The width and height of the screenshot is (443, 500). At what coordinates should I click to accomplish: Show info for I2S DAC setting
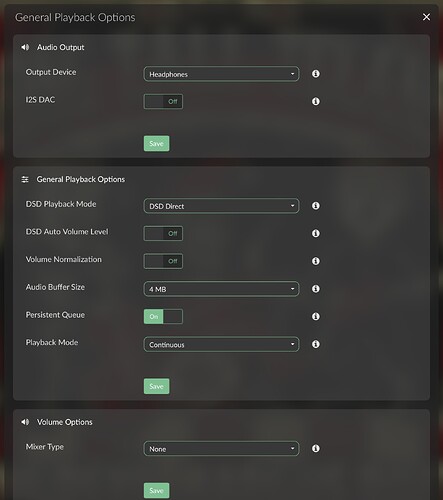(x=316, y=101)
